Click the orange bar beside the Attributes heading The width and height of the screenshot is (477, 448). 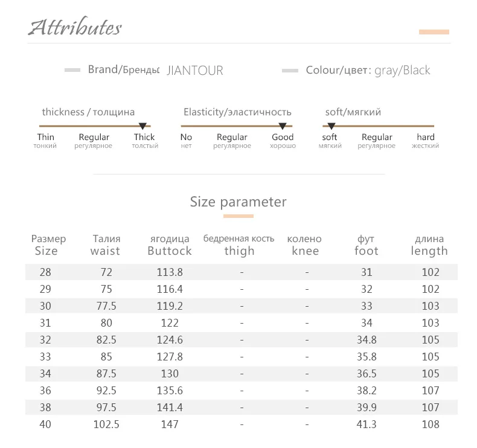[x=434, y=32]
